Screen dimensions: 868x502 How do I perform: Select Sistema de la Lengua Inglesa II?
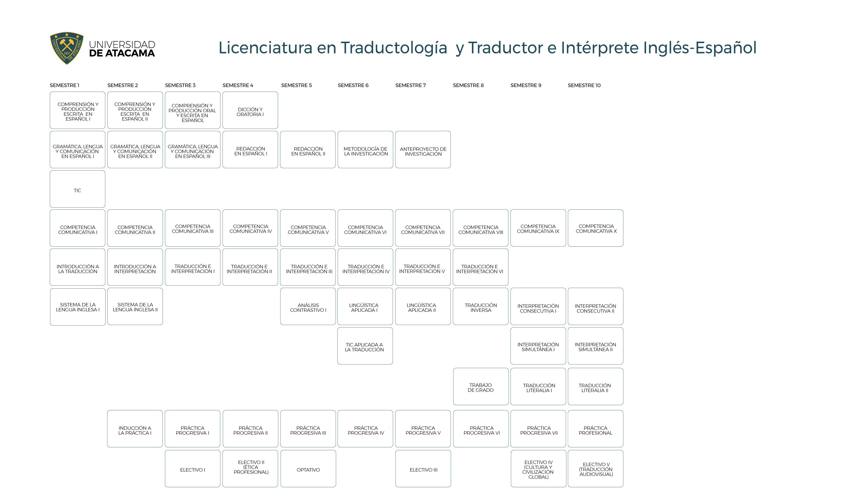pos(135,307)
